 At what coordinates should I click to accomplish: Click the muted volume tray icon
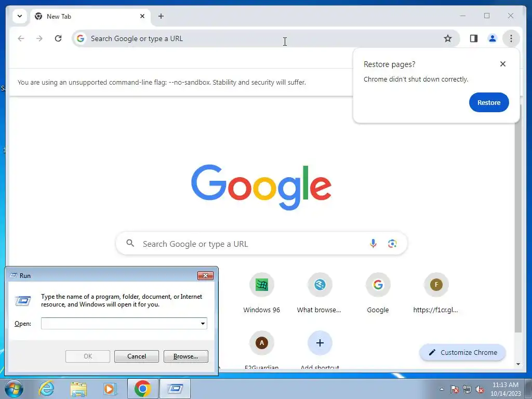point(480,389)
